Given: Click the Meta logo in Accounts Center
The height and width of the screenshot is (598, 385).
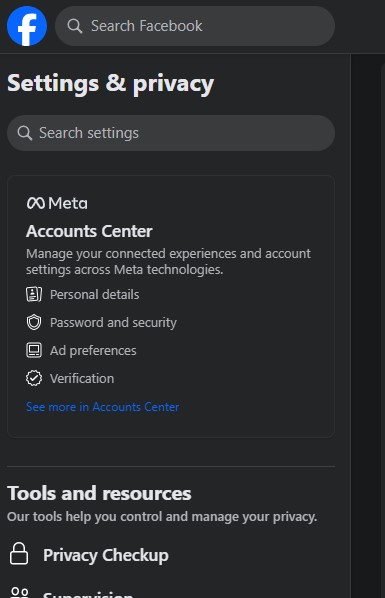Looking at the screenshot, I should pos(57,203).
